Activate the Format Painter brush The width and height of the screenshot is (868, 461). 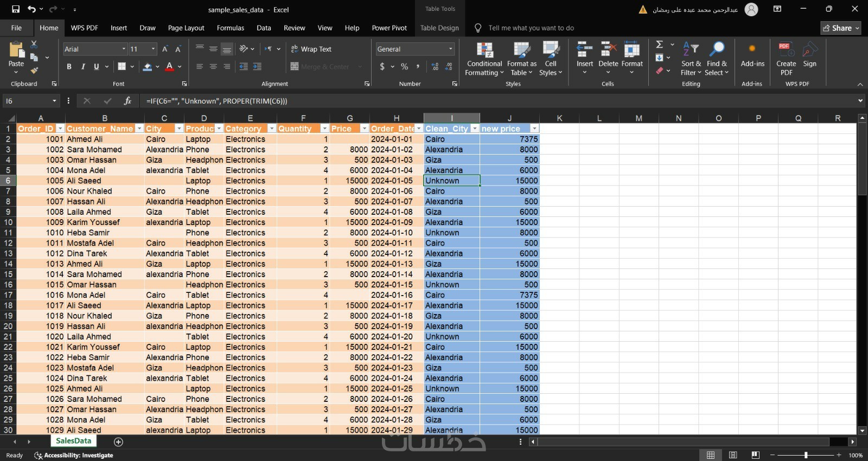pos(34,71)
